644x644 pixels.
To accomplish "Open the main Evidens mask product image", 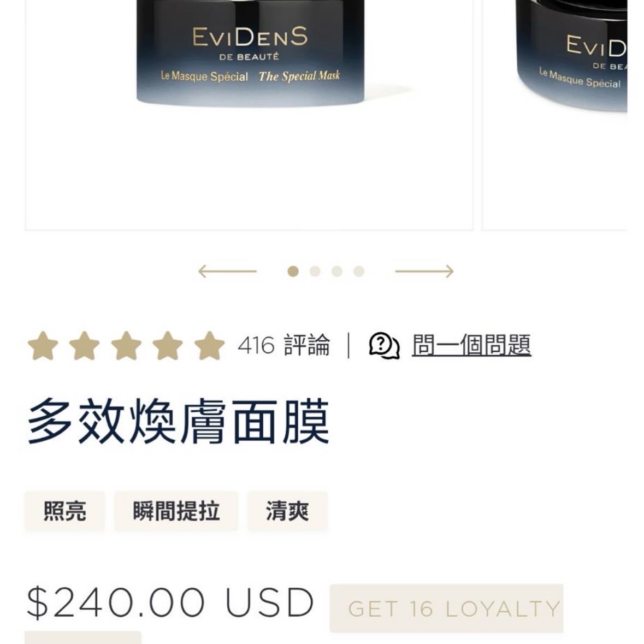I will [x=249, y=115].
